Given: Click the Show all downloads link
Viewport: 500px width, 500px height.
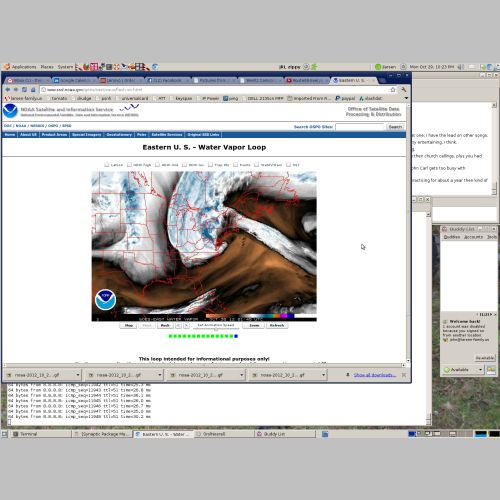Looking at the screenshot, I should 375,375.
